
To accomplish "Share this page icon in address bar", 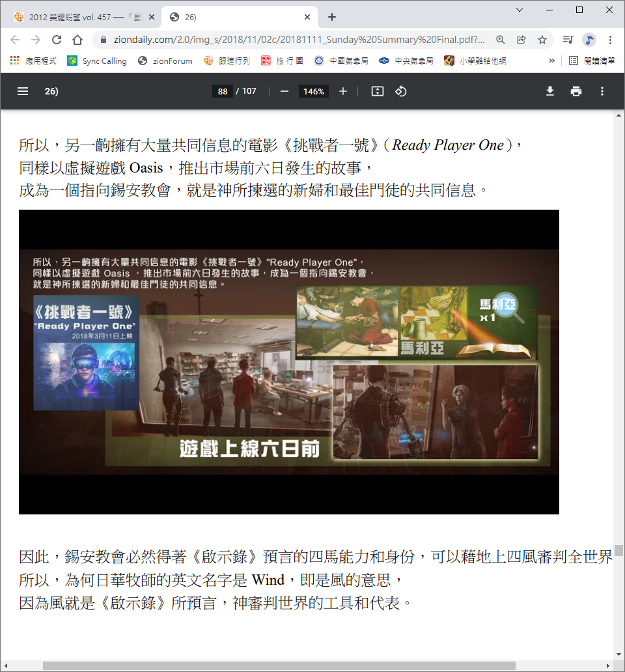I will pyautogui.click(x=521, y=40).
